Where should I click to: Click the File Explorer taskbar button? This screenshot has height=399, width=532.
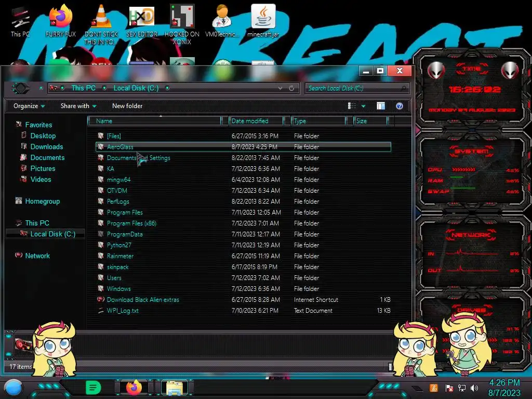[x=175, y=388]
